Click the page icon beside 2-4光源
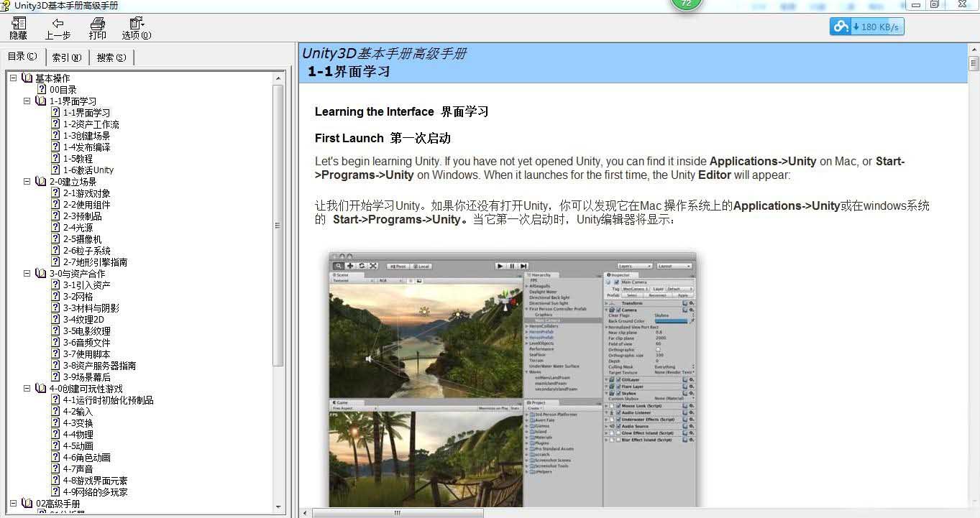Screen dimensions: 980x518 pos(55,227)
